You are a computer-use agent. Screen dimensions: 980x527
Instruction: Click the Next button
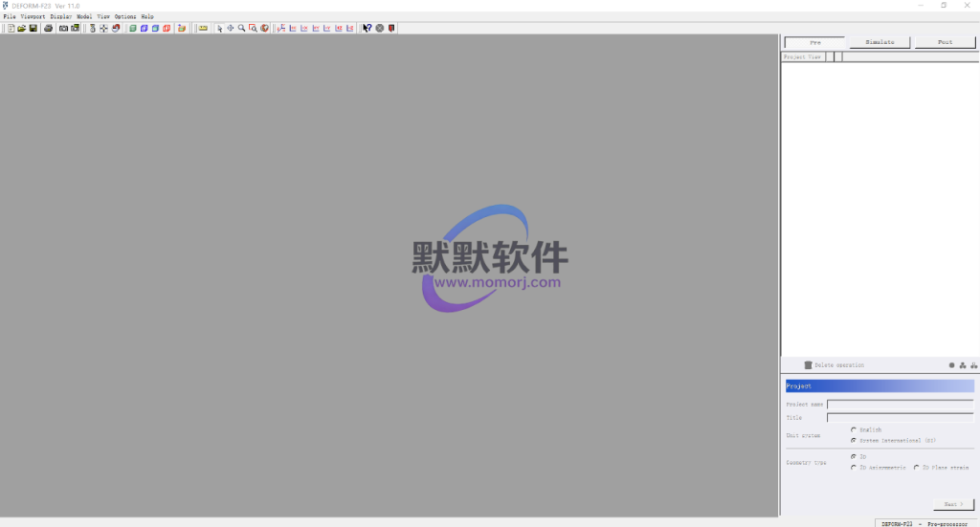click(x=953, y=504)
